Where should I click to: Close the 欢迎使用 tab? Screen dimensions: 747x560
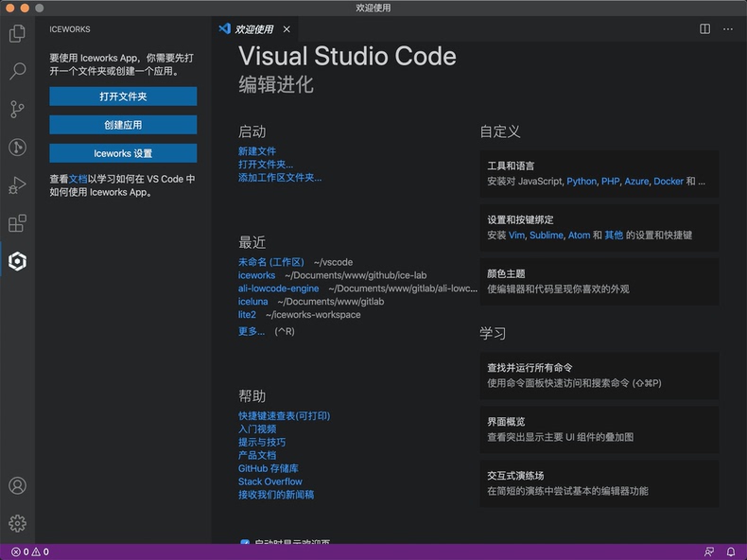pos(287,29)
